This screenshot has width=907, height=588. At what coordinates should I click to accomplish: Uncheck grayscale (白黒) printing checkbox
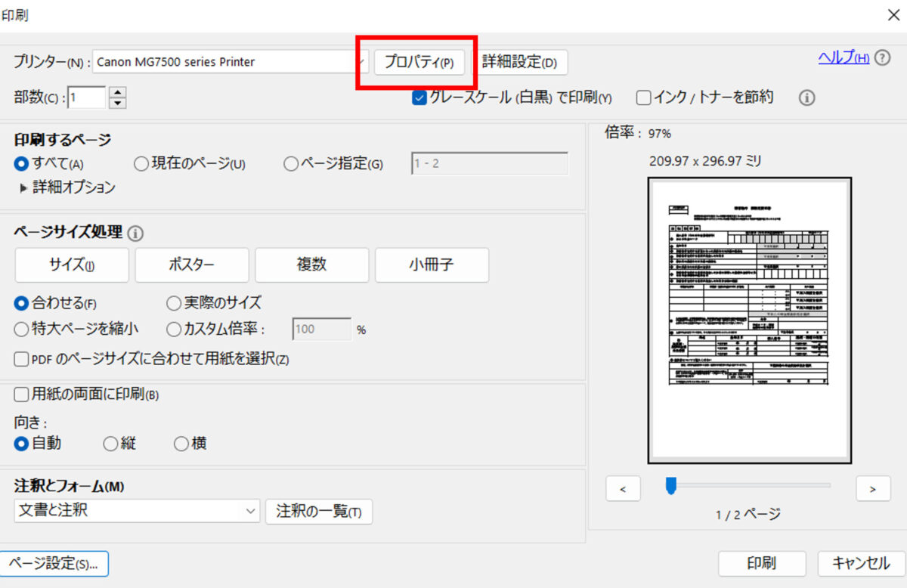[x=420, y=97]
